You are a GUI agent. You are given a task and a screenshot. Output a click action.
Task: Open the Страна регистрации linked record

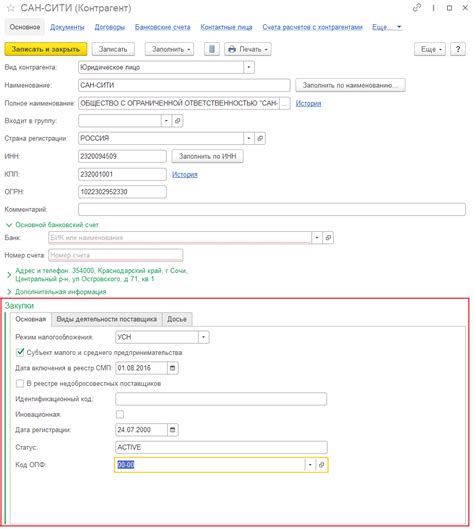[x=260, y=138]
